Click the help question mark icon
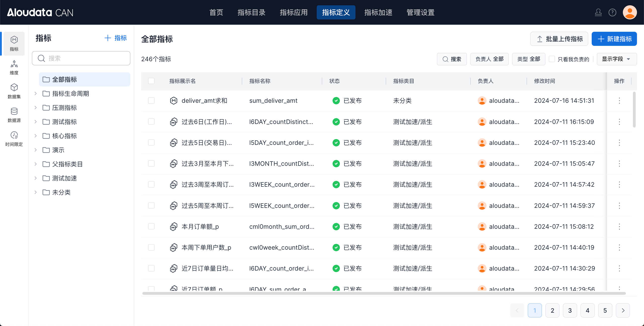Screen dimensions: 644x326 [612, 12]
